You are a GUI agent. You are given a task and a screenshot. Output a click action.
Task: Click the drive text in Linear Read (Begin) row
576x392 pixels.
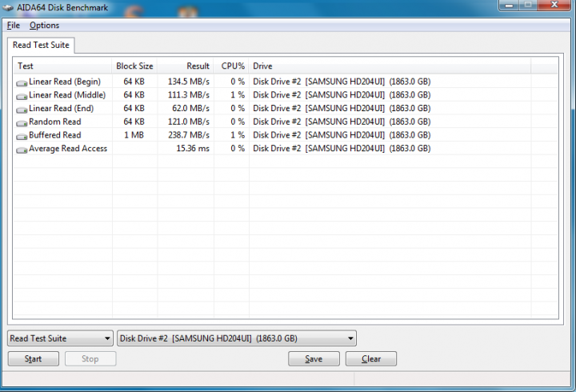[x=342, y=82]
